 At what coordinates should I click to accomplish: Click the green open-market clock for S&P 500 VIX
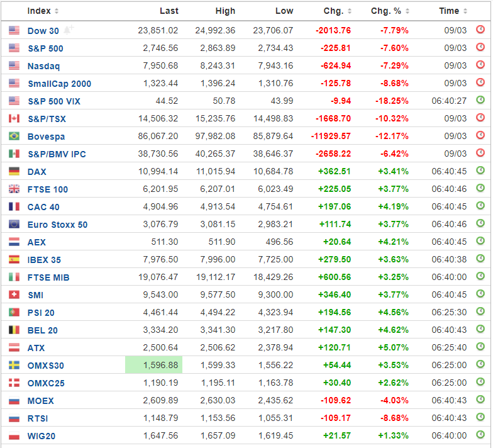tap(480, 100)
